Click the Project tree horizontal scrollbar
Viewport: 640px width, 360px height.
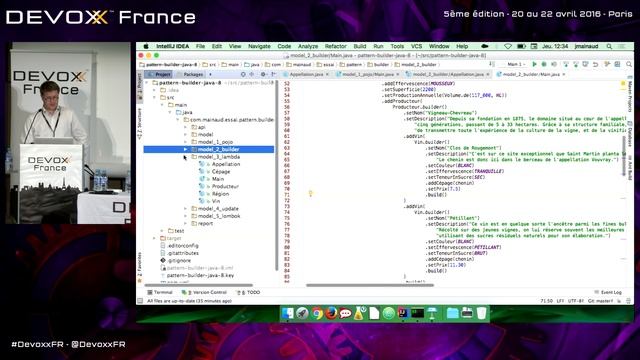click(199, 285)
